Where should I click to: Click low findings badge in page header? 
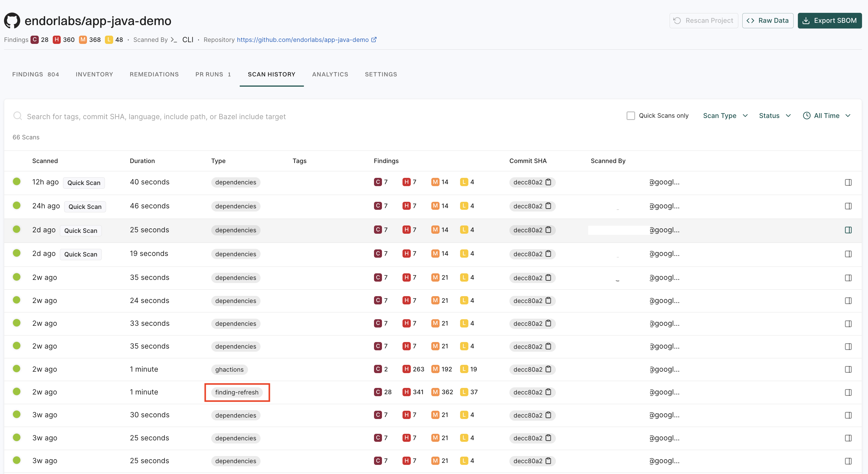(x=109, y=40)
